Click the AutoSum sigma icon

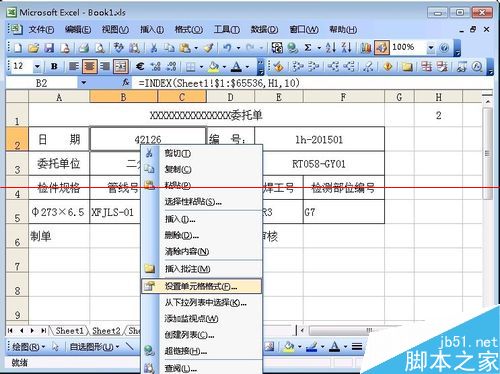(308, 48)
